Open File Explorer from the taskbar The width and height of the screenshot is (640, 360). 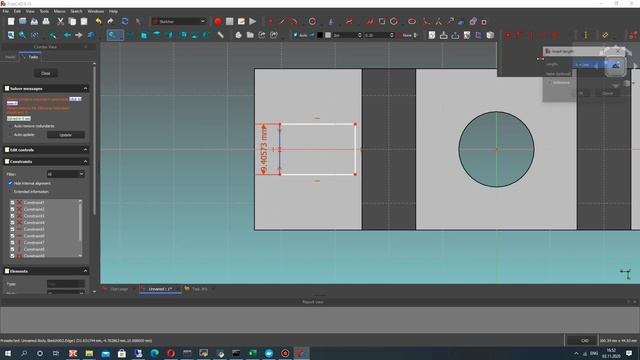[89, 353]
